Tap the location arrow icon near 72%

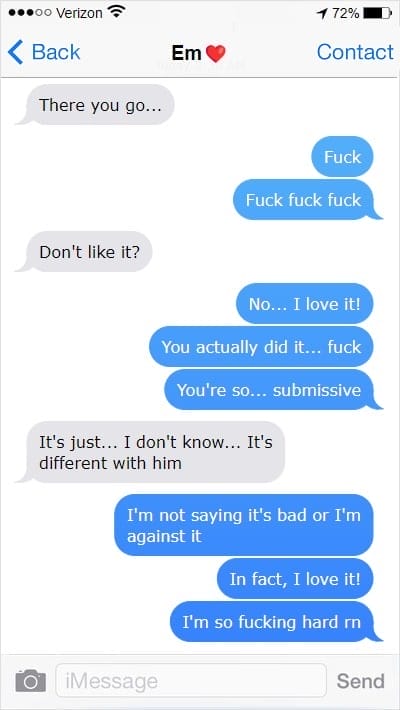(323, 14)
